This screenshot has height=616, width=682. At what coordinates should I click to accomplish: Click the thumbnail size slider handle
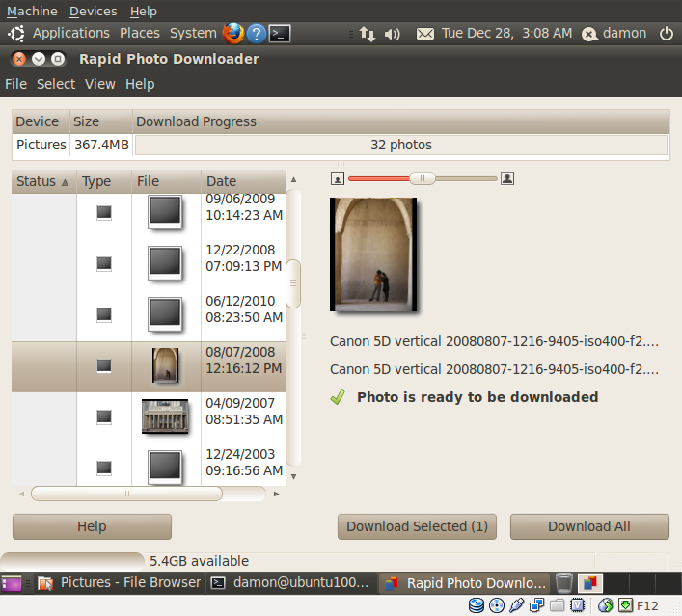(422, 178)
